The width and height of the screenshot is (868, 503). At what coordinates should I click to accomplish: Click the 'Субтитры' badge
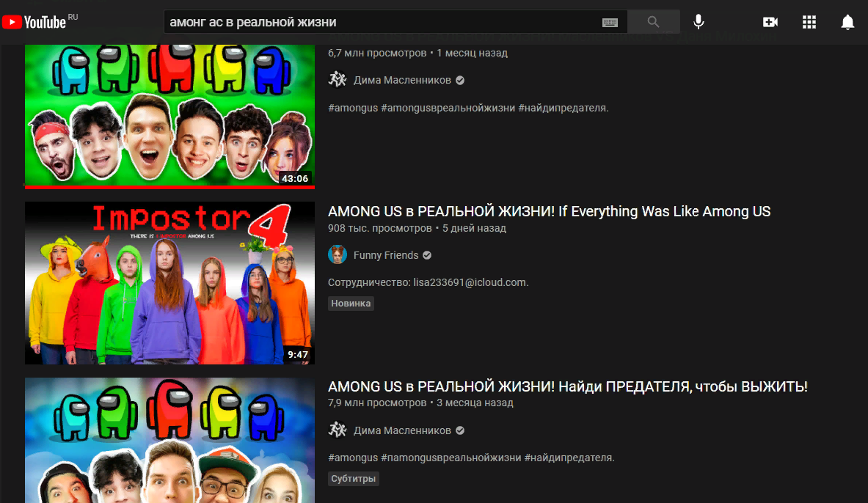(353, 479)
